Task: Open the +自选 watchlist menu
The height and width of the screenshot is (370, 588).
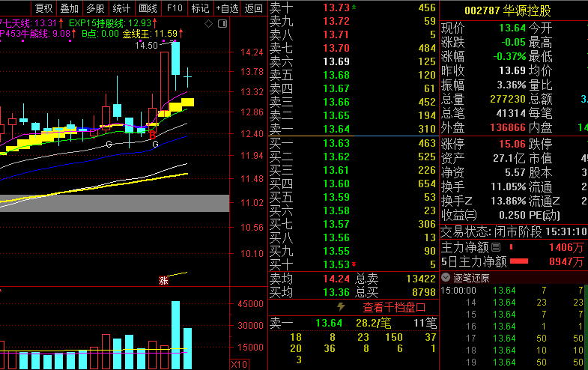Action: (x=227, y=8)
